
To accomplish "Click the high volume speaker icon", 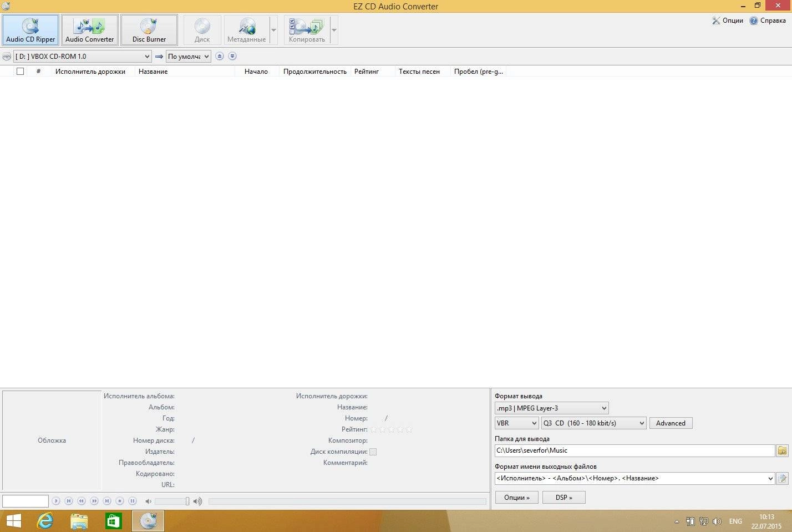I will coord(197,501).
